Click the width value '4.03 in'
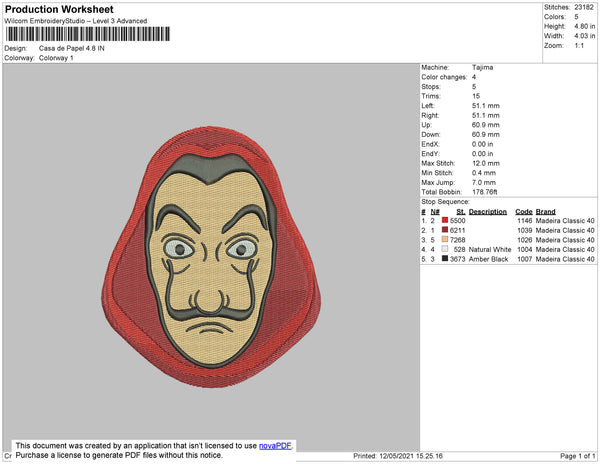600x464 pixels. click(x=585, y=36)
